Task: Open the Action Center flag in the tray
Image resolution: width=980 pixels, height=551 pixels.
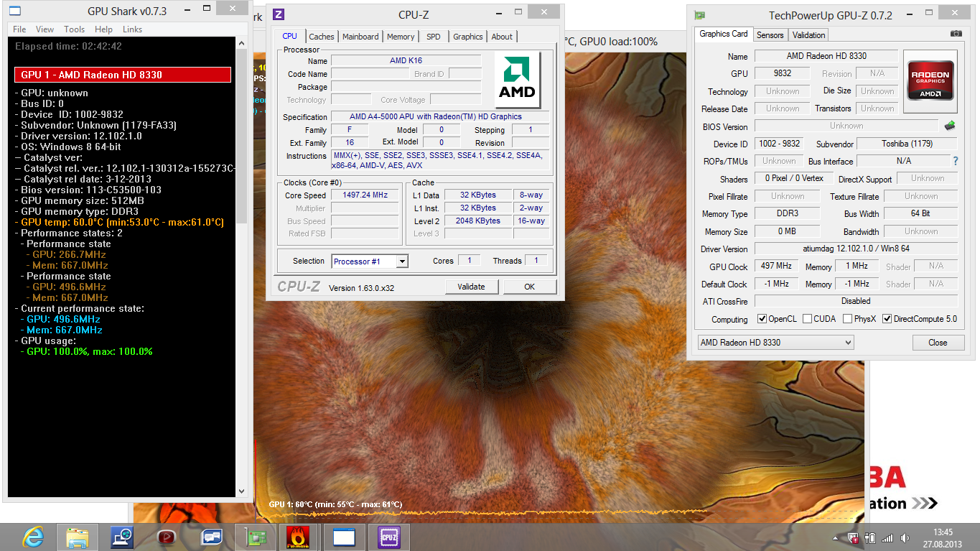Action: click(854, 537)
